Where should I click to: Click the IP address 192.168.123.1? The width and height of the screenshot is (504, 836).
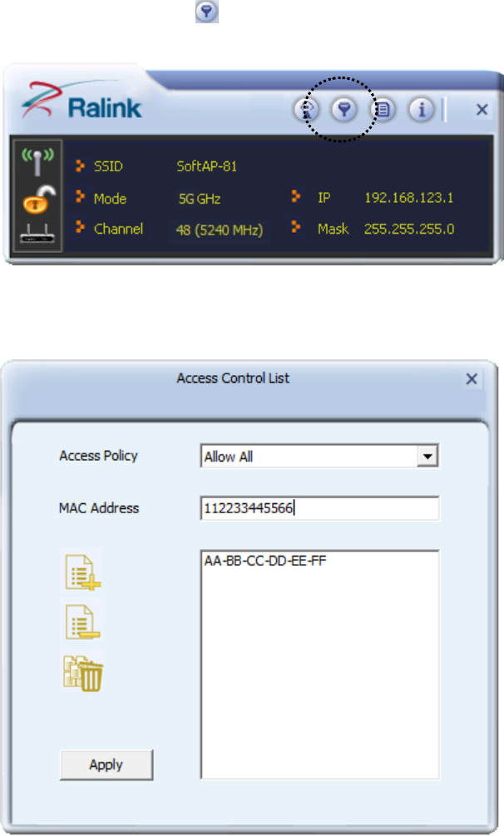click(409, 198)
